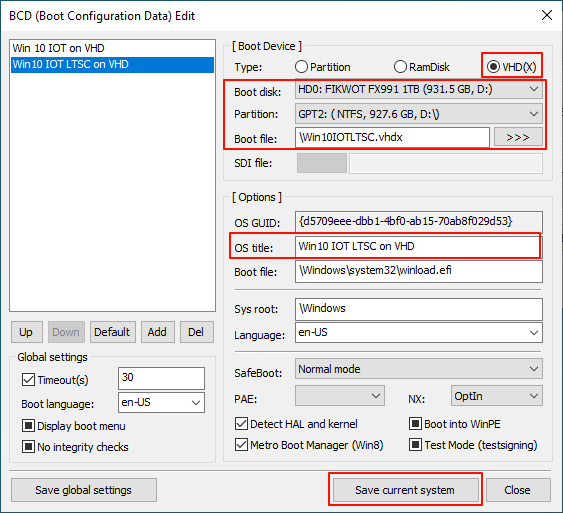Viewport: 563px width, 513px height.
Task: Open the Boot language dropdown
Action: coord(161,402)
